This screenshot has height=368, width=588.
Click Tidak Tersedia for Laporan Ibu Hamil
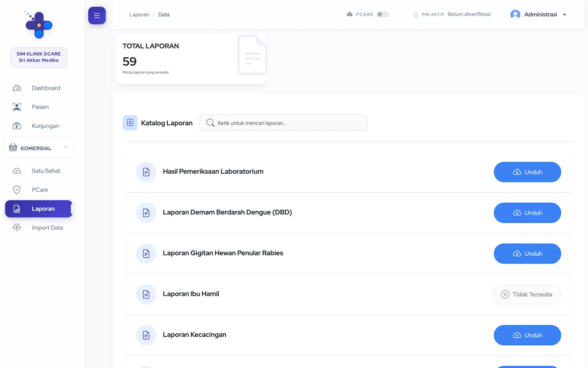coord(527,294)
